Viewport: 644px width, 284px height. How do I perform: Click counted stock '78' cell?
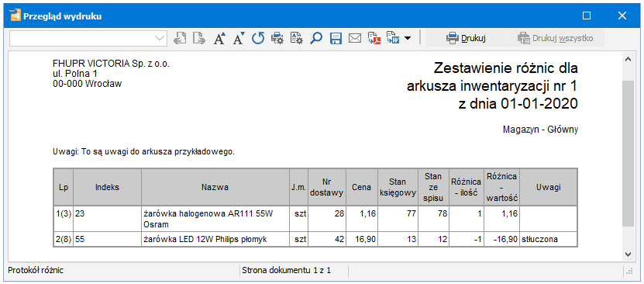click(x=433, y=219)
